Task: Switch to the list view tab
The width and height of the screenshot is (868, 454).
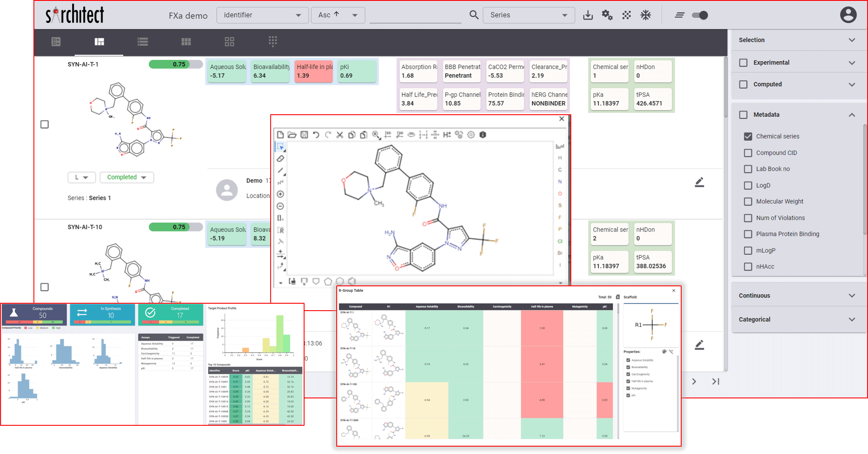Action: point(142,42)
